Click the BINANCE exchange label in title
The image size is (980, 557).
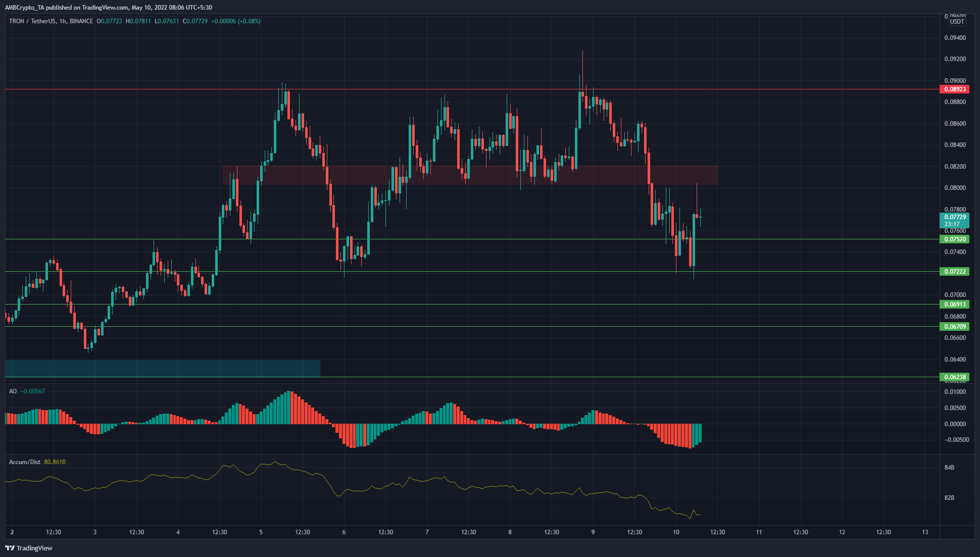point(81,21)
